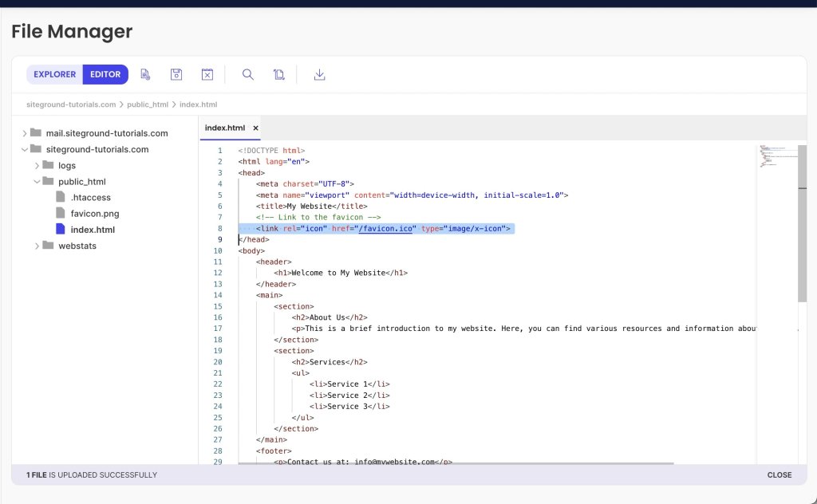Image resolution: width=817 pixels, height=504 pixels.
Task: Click the code minimap preview
Action: coord(777,156)
